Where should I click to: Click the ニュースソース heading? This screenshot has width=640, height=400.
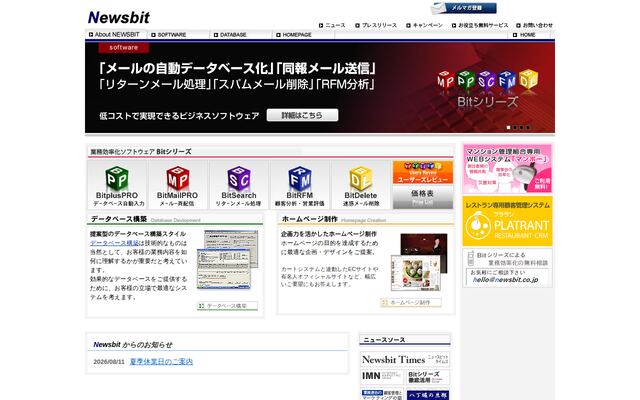[384, 340]
